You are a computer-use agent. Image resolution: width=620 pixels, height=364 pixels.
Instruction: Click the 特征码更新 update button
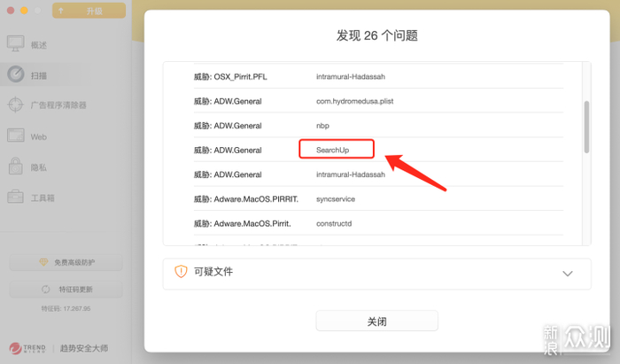pyautogui.click(x=66, y=290)
